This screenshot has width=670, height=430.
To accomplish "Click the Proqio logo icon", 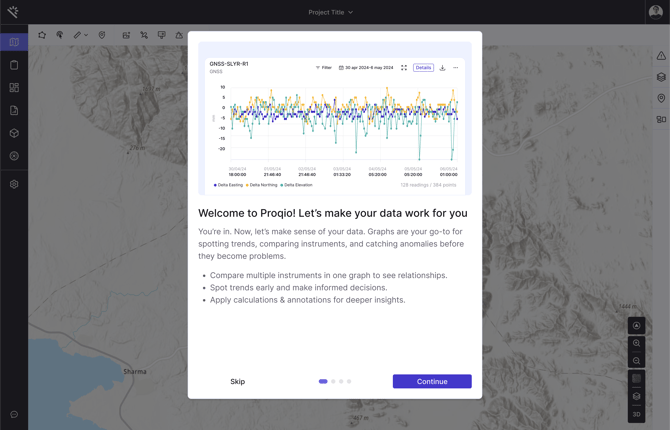I will pyautogui.click(x=13, y=12).
